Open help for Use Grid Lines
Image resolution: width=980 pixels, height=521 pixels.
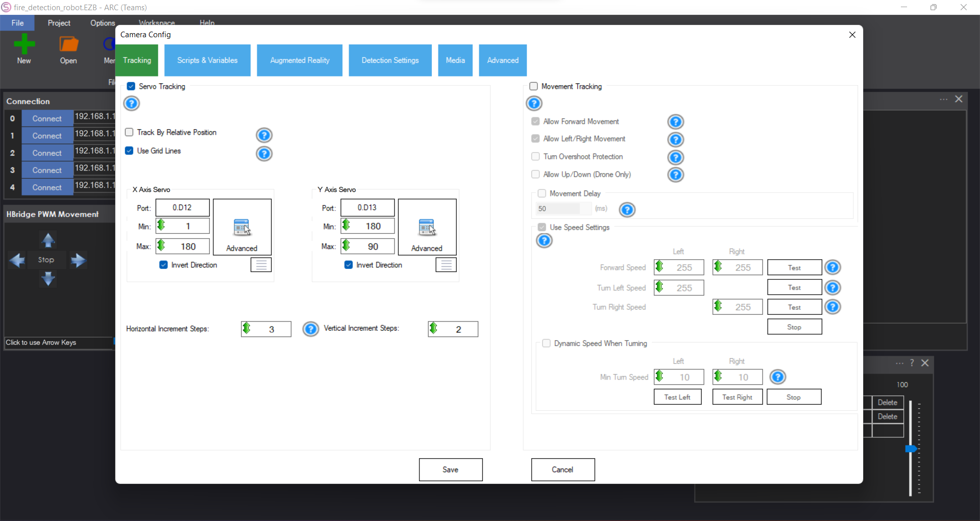coord(264,154)
